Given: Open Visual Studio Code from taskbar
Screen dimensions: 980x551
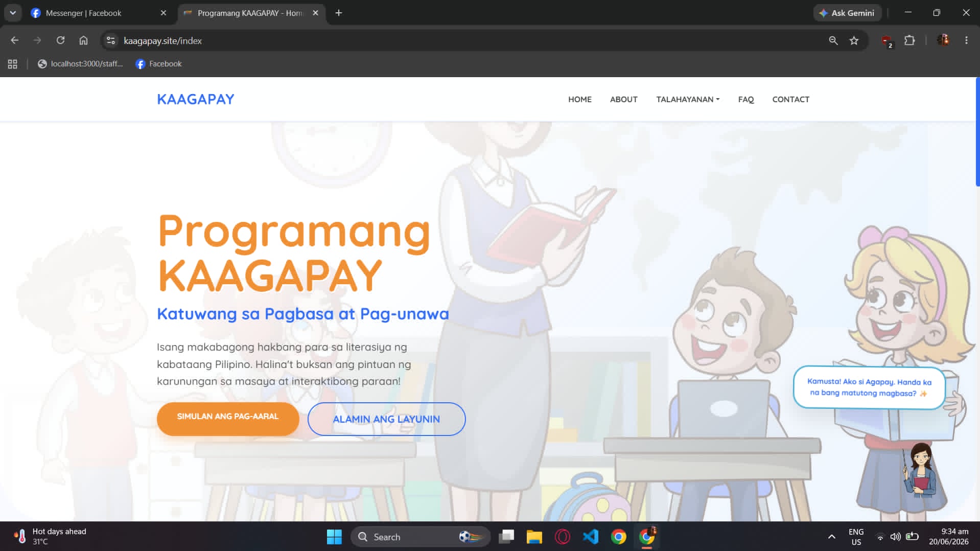Looking at the screenshot, I should 590,537.
